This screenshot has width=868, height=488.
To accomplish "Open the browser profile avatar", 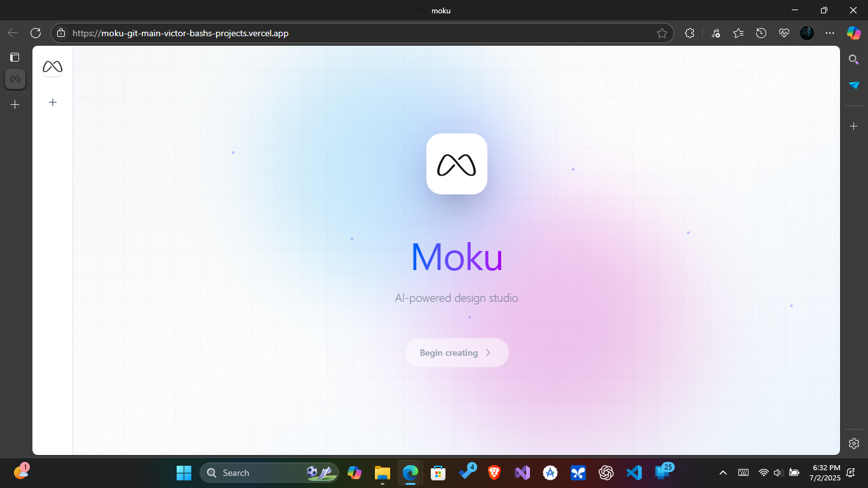I will click(x=806, y=33).
